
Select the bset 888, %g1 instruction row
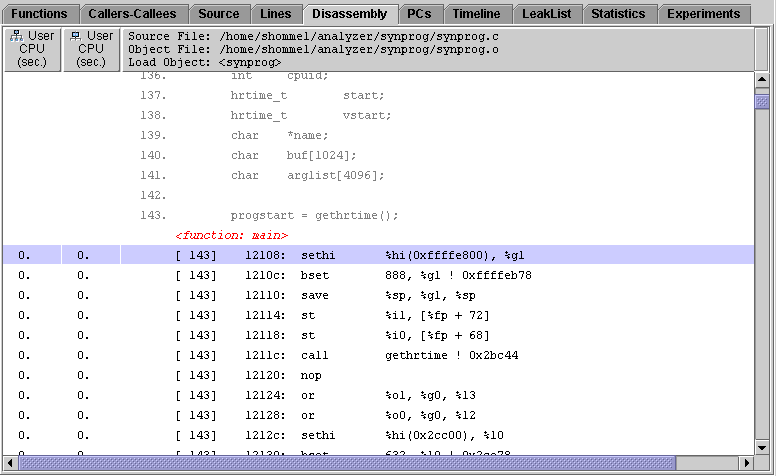click(x=379, y=275)
